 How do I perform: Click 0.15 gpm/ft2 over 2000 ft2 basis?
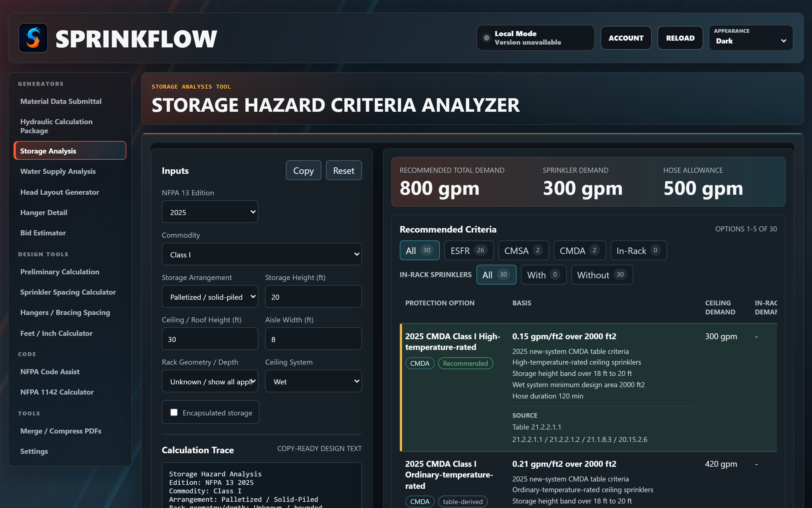point(564,336)
